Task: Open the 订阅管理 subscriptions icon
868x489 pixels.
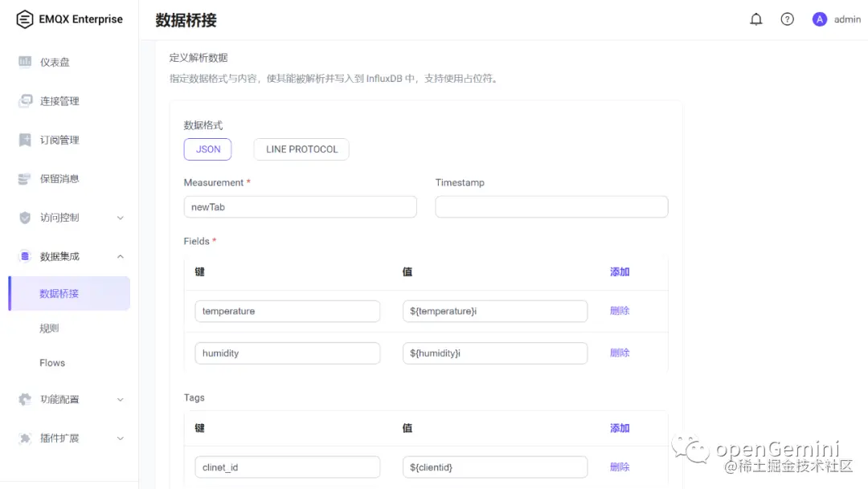Action: click(27, 140)
